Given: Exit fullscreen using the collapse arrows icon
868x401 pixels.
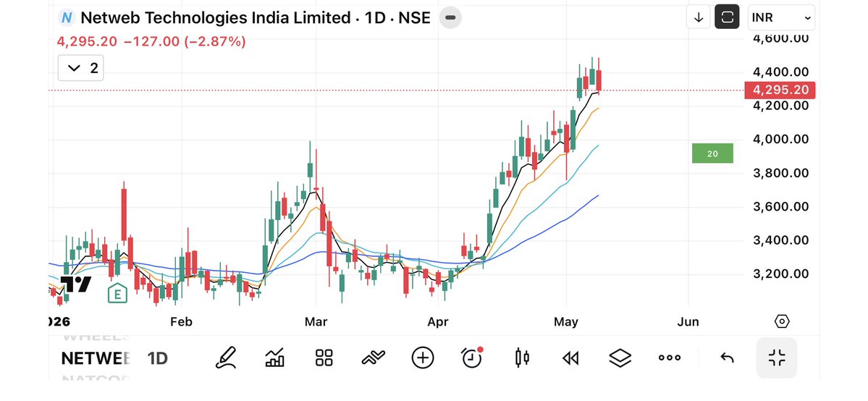Looking at the screenshot, I should pyautogui.click(x=777, y=358).
